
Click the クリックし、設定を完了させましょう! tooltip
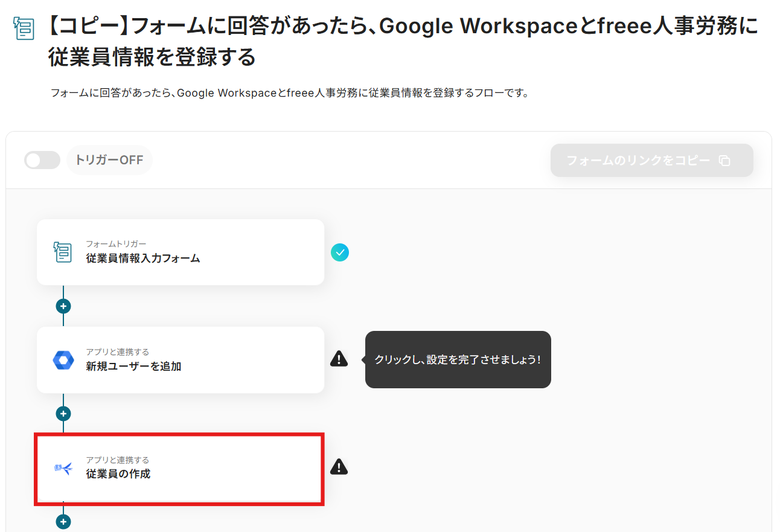click(458, 359)
